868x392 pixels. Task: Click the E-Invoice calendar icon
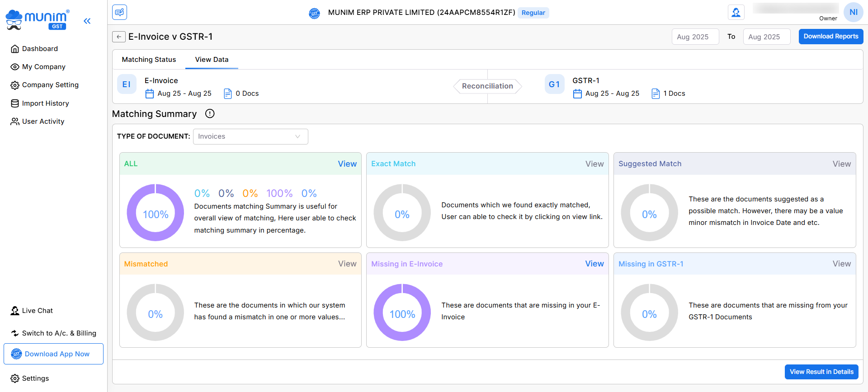[150, 93]
